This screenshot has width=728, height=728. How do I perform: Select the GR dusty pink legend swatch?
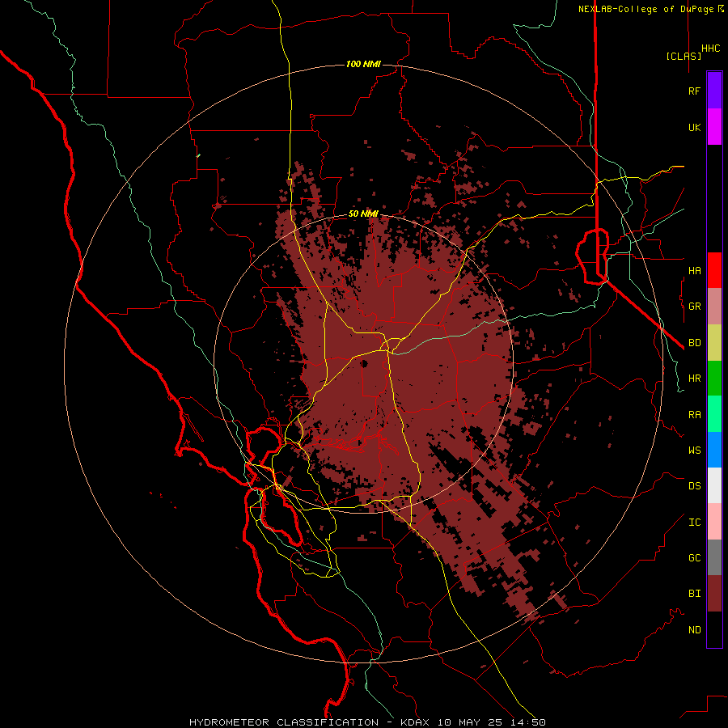coord(714,307)
